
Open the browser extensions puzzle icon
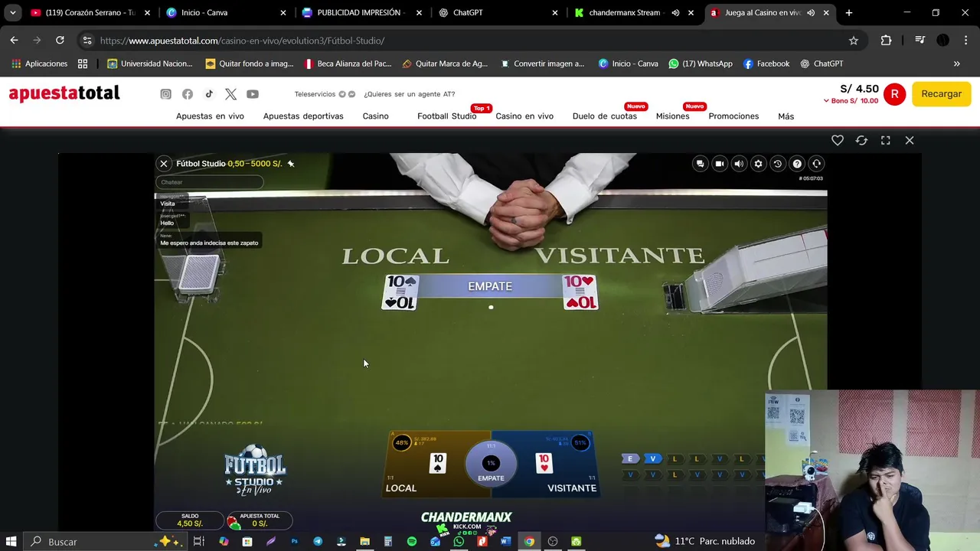click(x=887, y=41)
